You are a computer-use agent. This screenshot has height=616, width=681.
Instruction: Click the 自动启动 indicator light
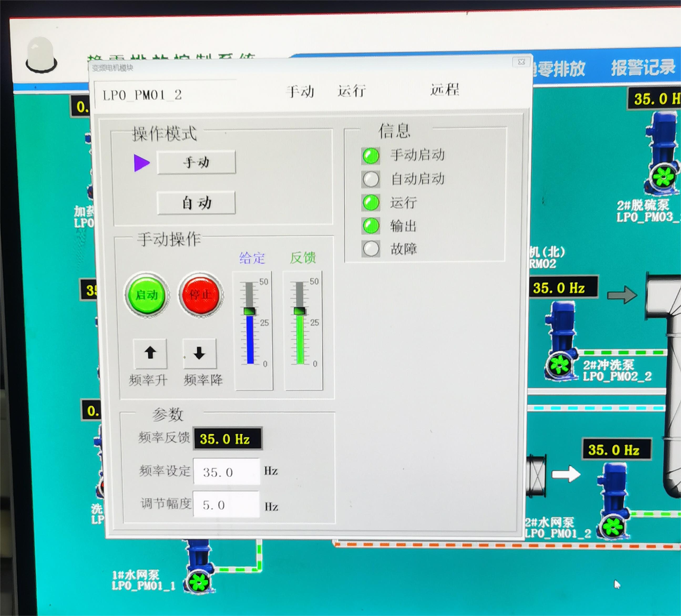coord(371,179)
